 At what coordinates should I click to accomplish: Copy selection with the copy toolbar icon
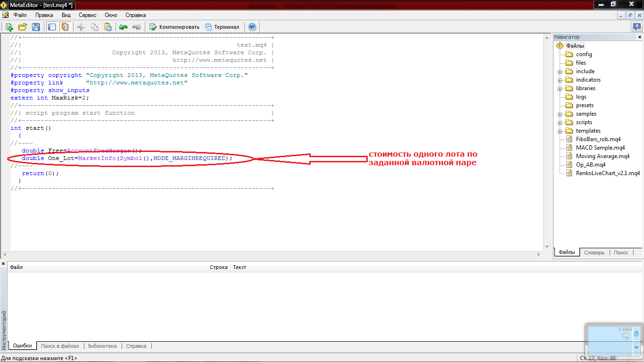(x=94, y=27)
